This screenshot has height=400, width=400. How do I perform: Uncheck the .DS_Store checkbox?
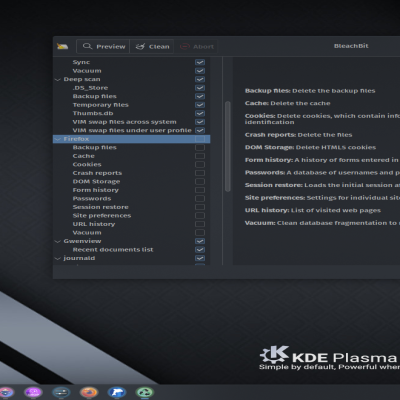[x=200, y=88]
